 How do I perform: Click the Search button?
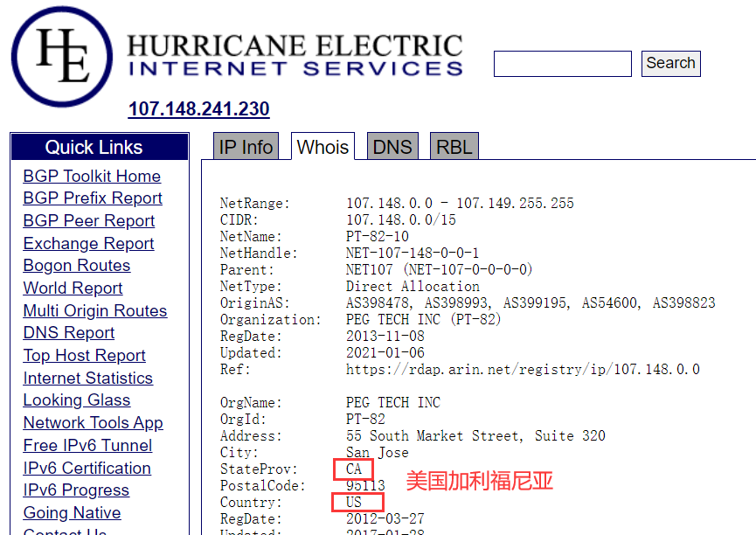pos(670,64)
